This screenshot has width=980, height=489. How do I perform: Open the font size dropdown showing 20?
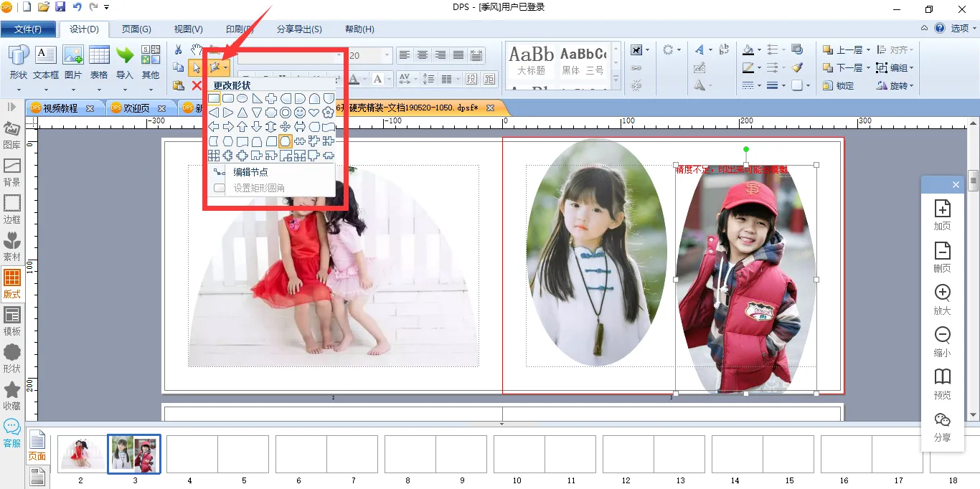387,55
